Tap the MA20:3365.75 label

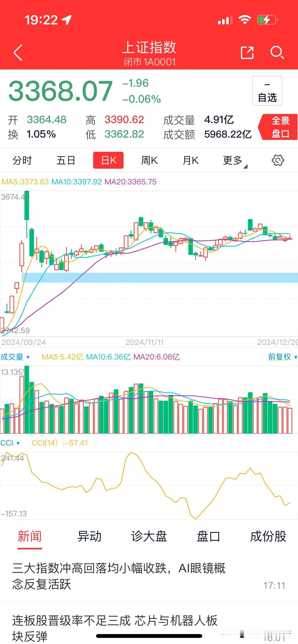pyautogui.click(x=130, y=182)
